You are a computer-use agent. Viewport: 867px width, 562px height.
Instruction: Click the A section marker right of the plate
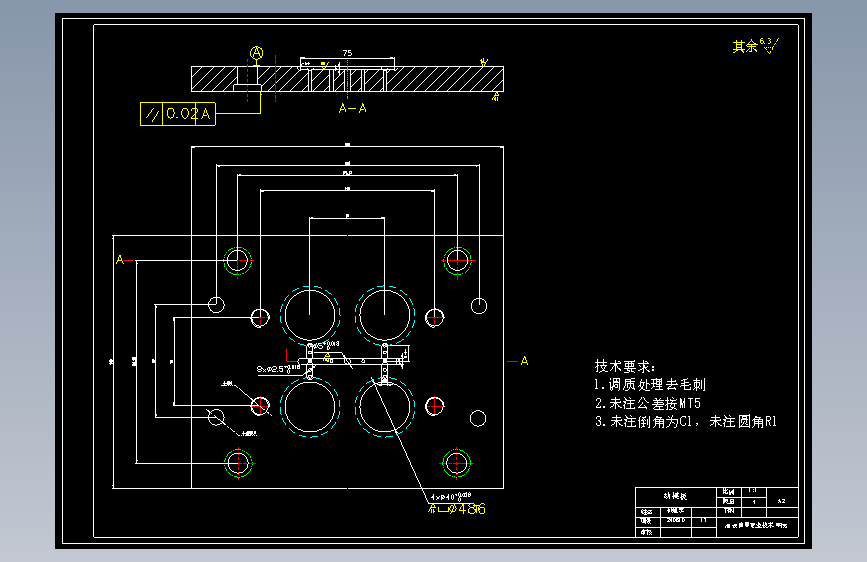tap(524, 361)
